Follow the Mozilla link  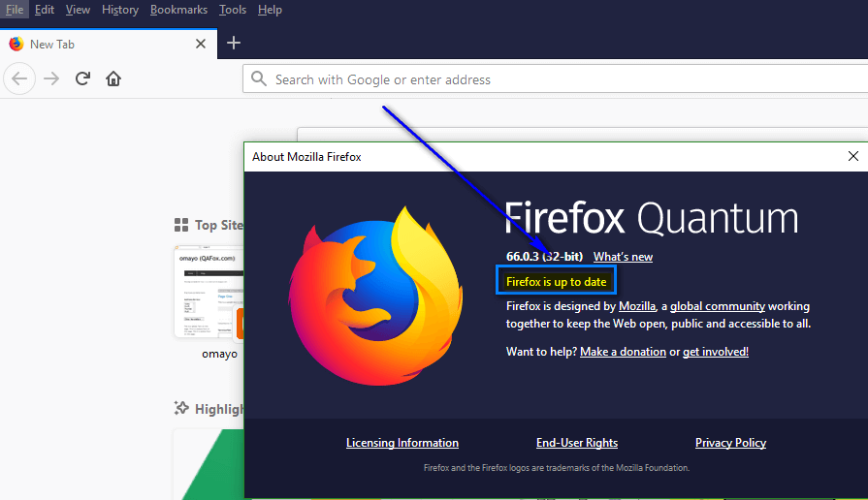tap(637, 306)
